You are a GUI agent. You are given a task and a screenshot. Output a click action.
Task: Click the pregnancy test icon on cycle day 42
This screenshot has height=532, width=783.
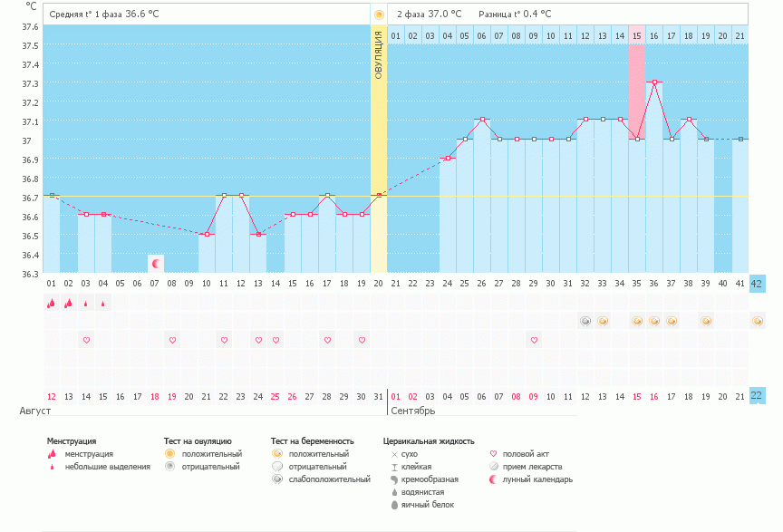click(758, 321)
